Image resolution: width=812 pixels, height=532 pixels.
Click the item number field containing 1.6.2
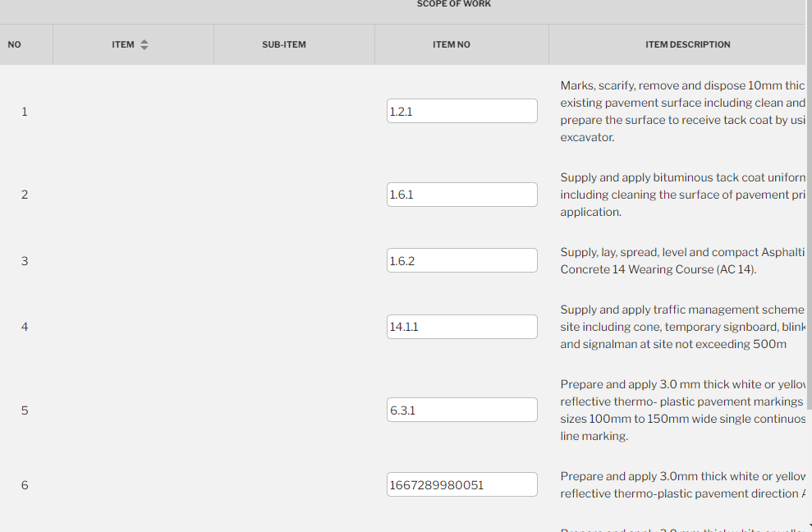click(x=462, y=260)
